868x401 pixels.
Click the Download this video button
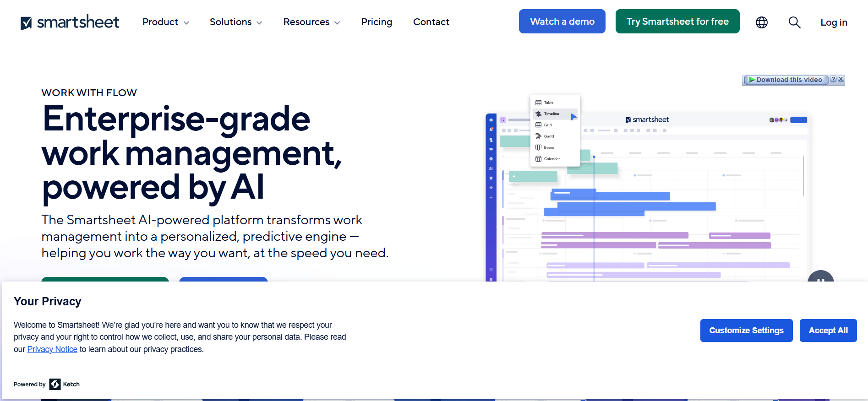786,80
